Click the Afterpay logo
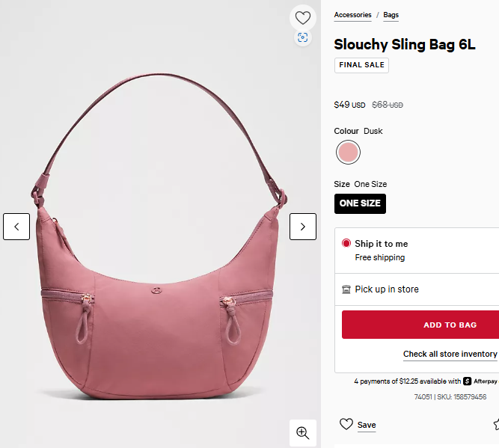The height and width of the screenshot is (448, 499). tap(480, 381)
